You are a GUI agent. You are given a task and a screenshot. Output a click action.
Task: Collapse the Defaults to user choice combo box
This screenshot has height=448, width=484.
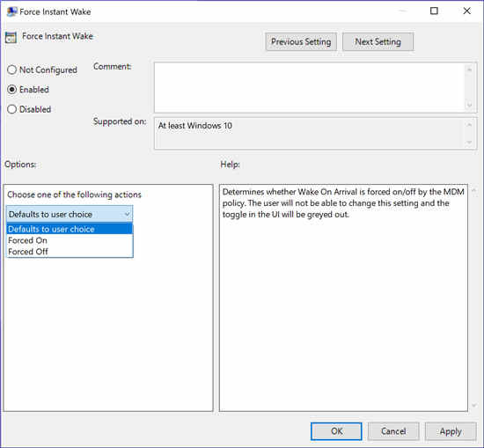[x=70, y=214]
